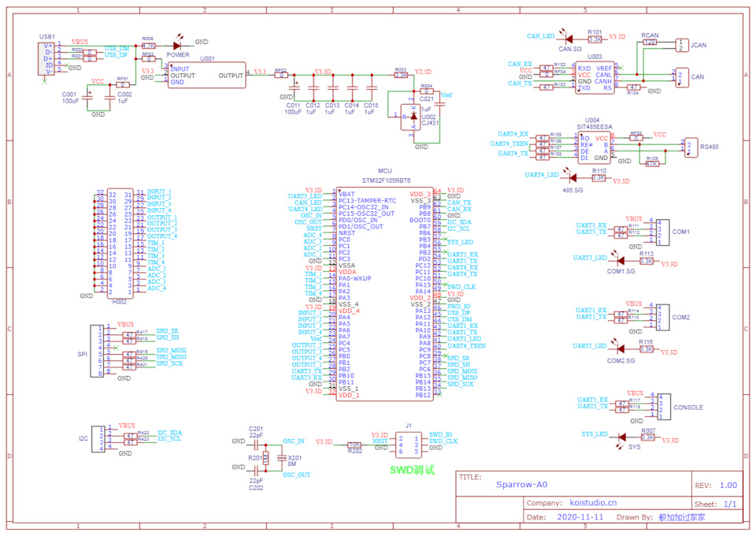Click the RCAN 120 termination resistor symbol
This screenshot has width=756, height=536.
(x=649, y=41)
